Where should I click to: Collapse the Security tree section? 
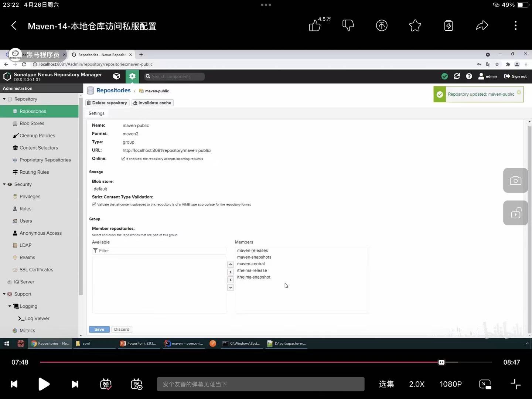pos(4,184)
